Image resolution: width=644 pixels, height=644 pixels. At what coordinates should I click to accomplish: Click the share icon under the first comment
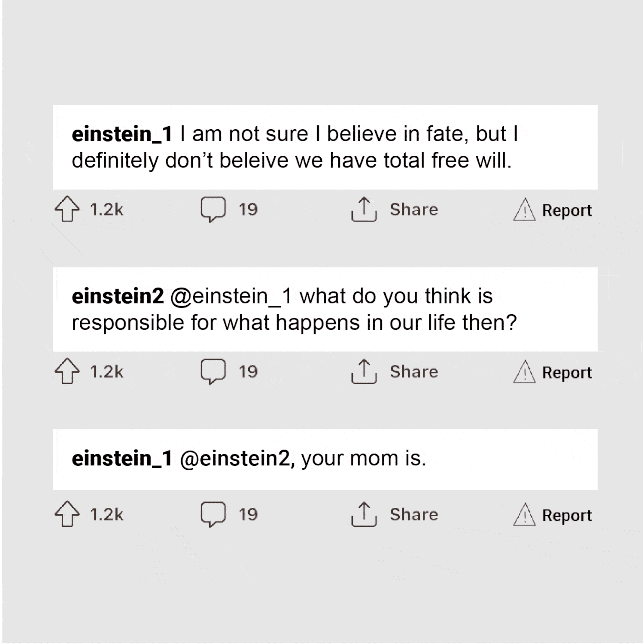tap(364, 210)
